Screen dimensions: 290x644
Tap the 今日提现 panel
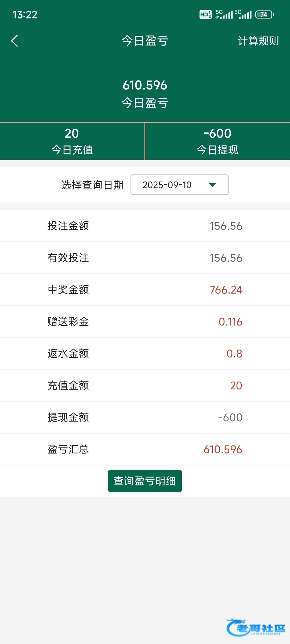pos(218,141)
